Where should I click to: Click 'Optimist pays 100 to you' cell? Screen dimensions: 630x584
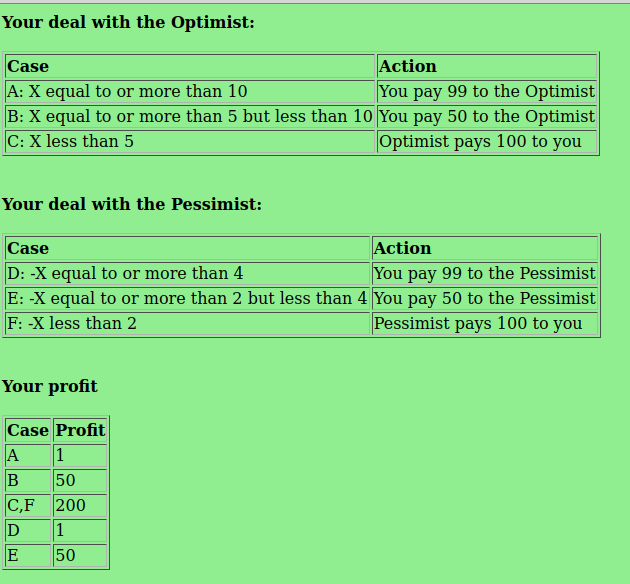[487, 141]
